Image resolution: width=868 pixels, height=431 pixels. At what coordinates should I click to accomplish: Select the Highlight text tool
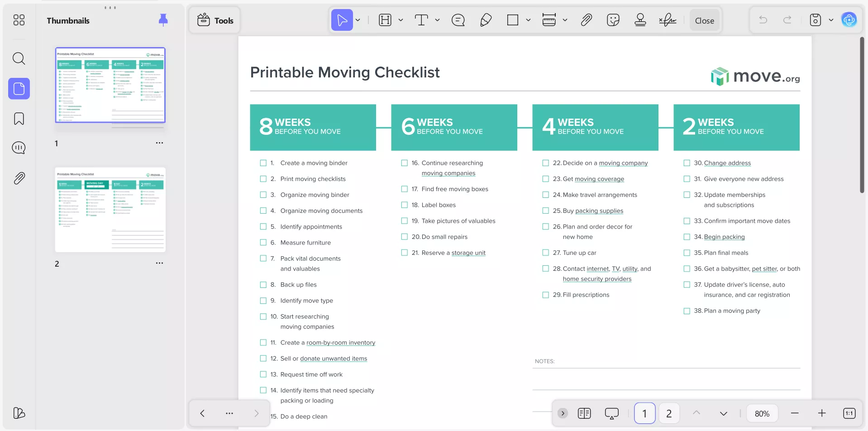(385, 20)
